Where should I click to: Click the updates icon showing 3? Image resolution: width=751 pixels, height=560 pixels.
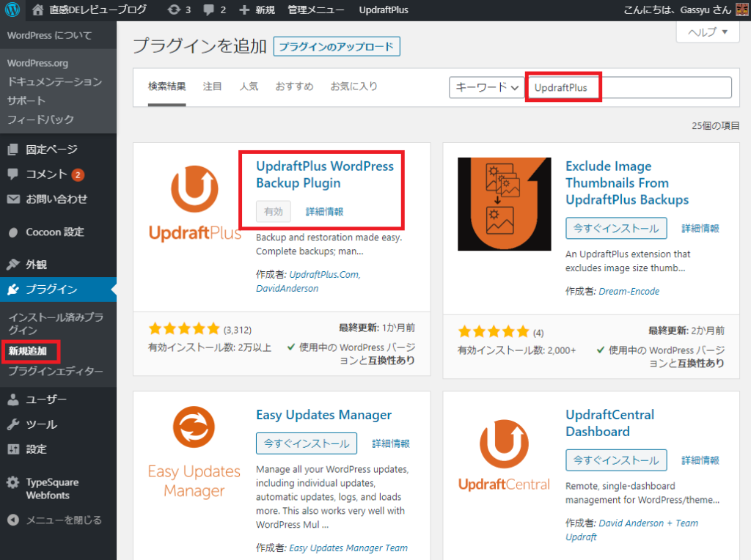pos(174,10)
